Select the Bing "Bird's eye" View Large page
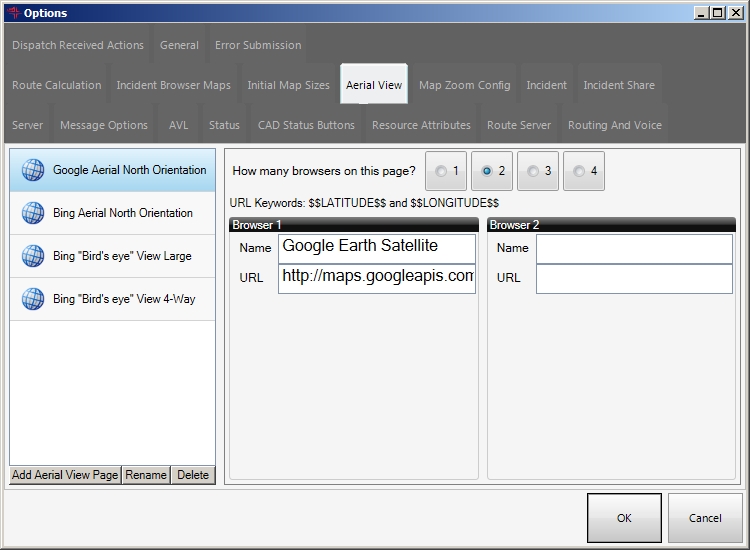 point(112,256)
